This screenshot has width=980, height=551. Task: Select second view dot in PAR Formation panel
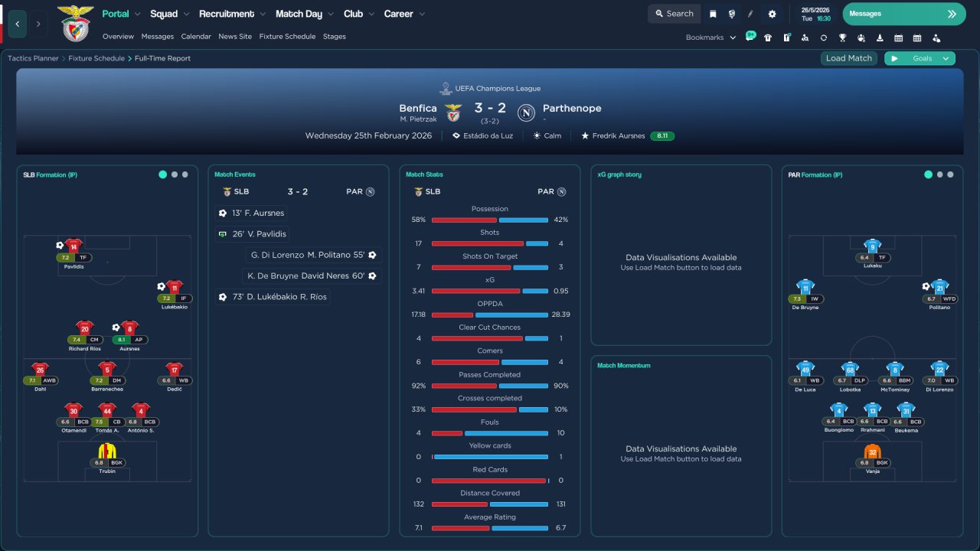[x=940, y=174]
